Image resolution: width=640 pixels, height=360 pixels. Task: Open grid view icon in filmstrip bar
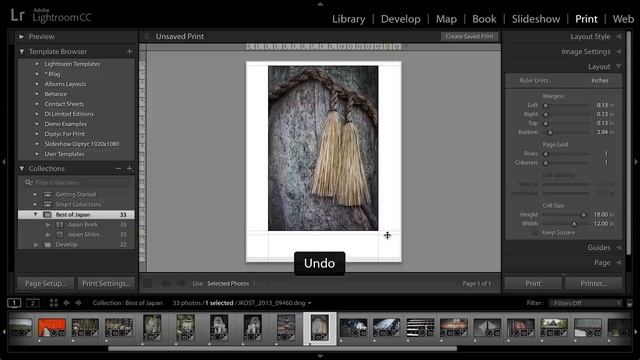(x=53, y=303)
